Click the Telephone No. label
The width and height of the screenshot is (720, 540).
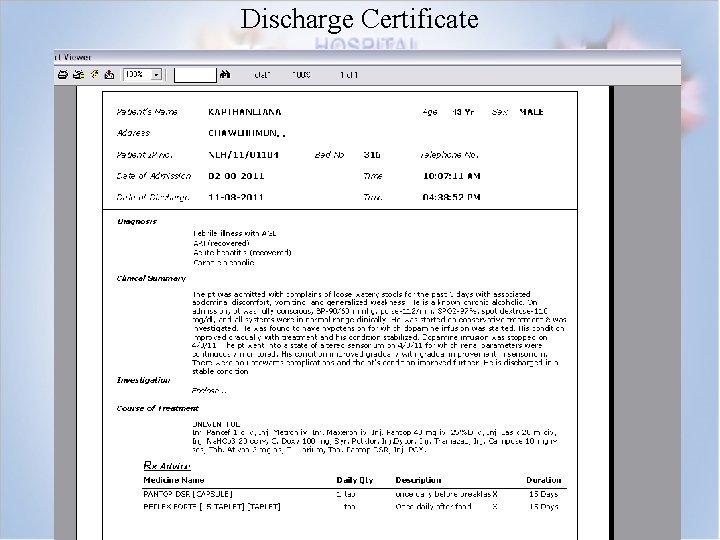449,155
